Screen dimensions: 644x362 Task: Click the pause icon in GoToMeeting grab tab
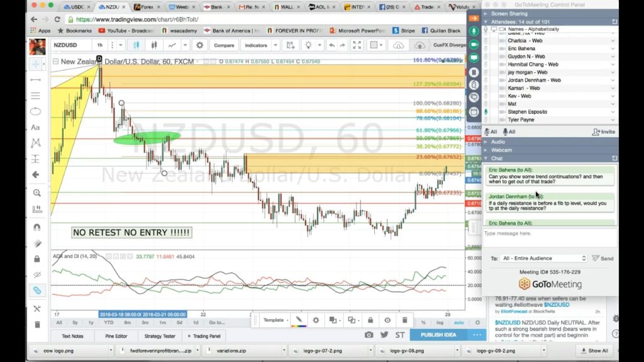474,72
